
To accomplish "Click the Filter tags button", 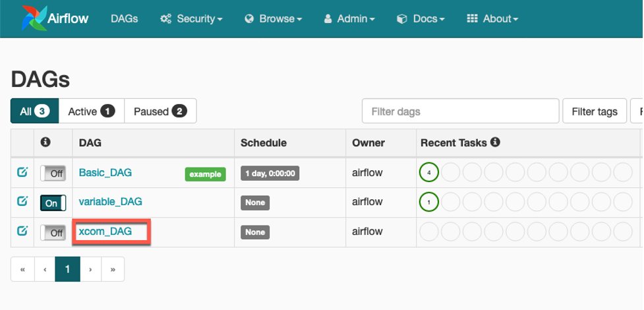I will (x=594, y=111).
